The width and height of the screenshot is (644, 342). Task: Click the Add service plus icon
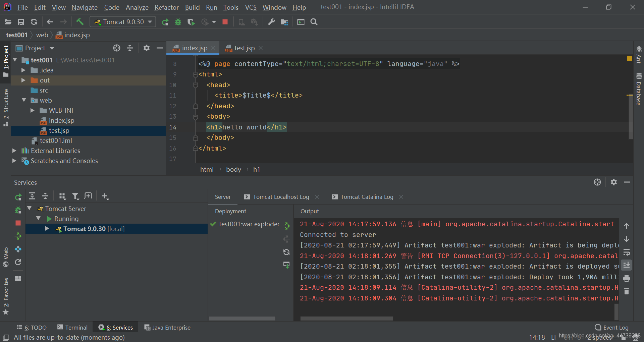pos(105,196)
